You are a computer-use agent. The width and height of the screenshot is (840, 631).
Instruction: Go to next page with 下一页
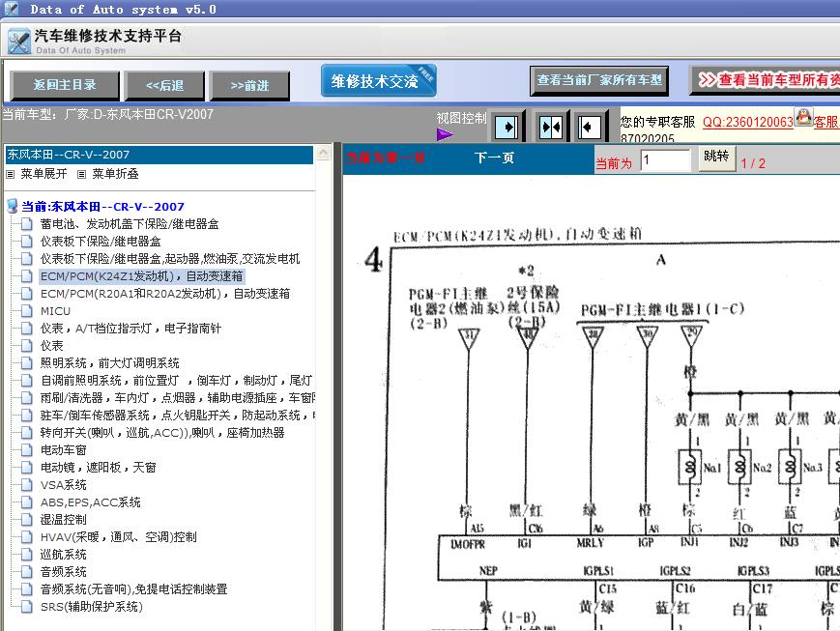494,158
